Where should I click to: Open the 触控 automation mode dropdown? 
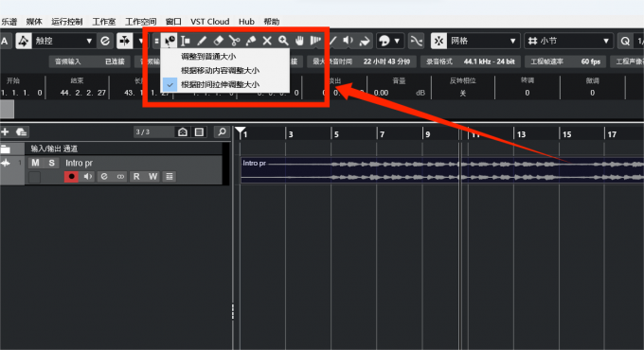63,41
